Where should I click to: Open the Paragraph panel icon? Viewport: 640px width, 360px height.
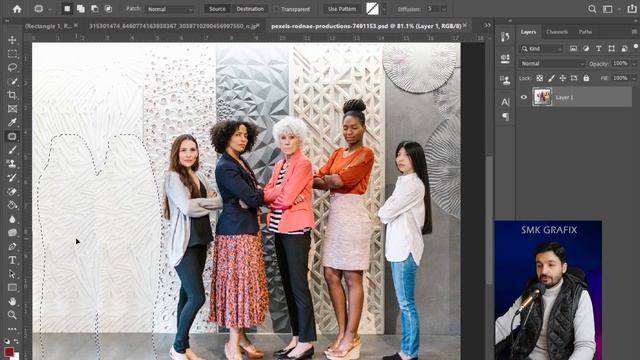pyautogui.click(x=505, y=117)
